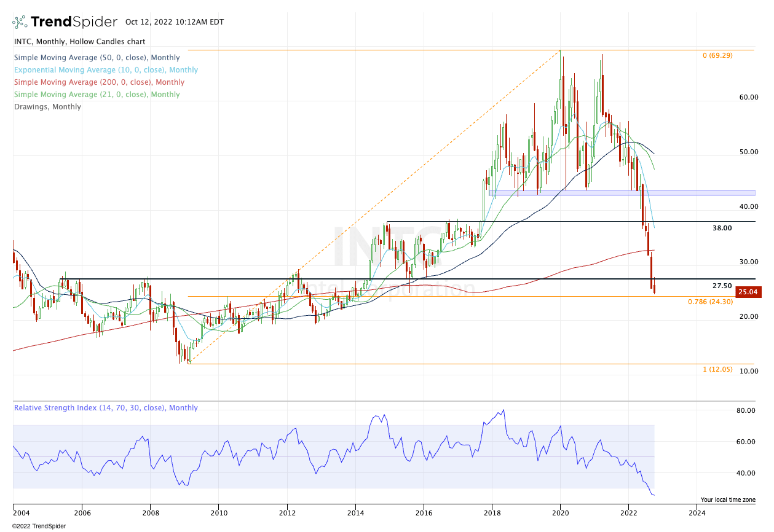Select the Relative Strength Index indicator label
The width and height of the screenshot is (774, 532).
click(106, 408)
